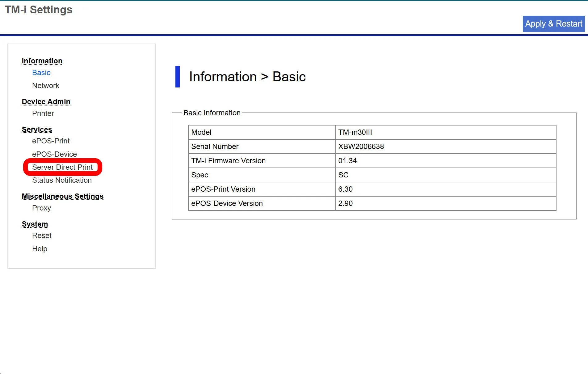Open ePOS-Print service settings
This screenshot has height=374, width=588.
tap(51, 141)
